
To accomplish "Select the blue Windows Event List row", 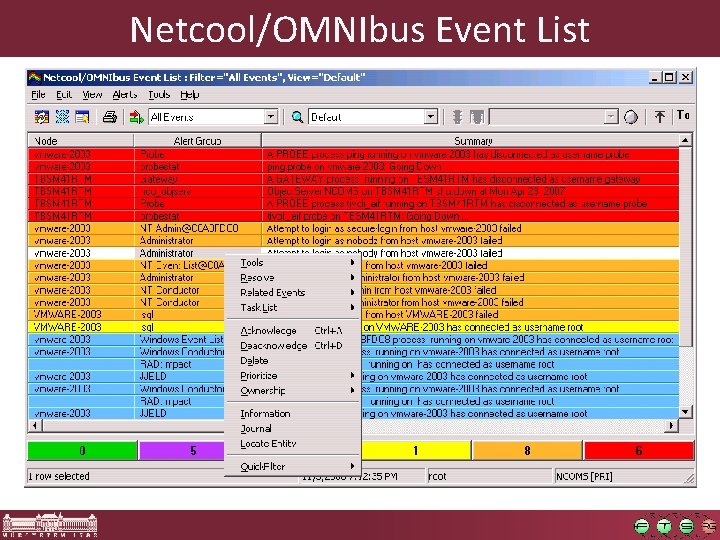I will pos(354,339).
